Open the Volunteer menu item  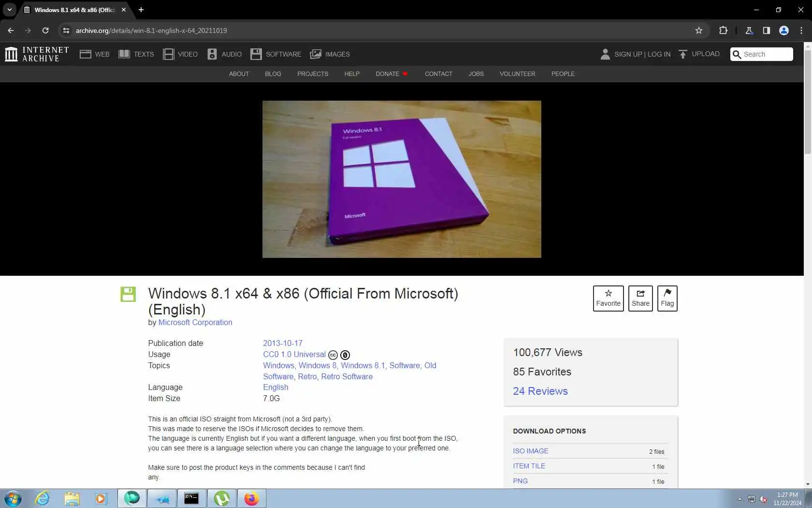coord(518,74)
